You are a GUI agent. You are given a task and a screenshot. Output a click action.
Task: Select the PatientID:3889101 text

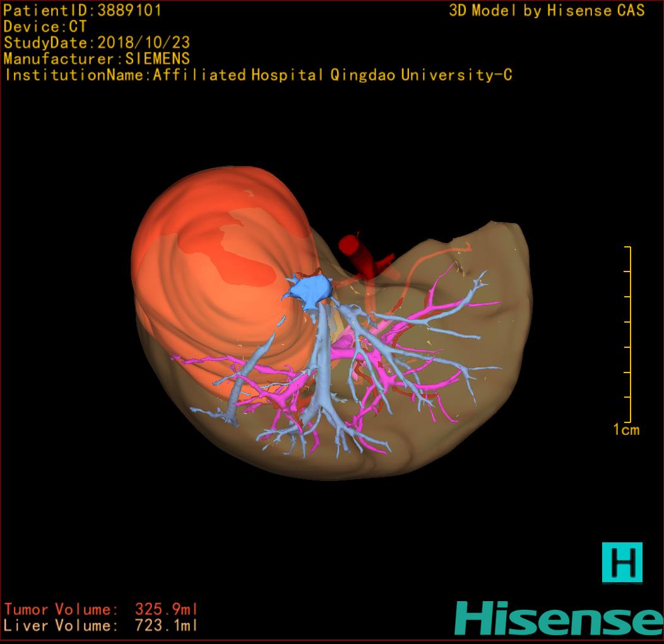point(82,11)
